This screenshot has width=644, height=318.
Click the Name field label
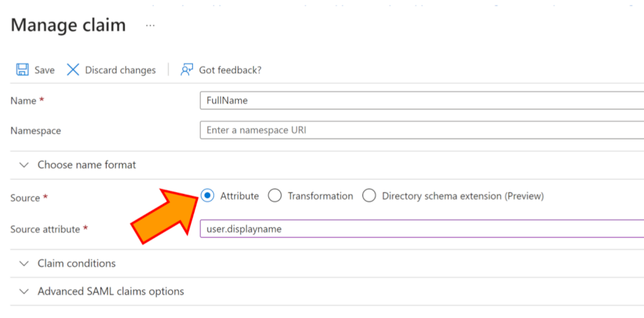click(x=23, y=101)
